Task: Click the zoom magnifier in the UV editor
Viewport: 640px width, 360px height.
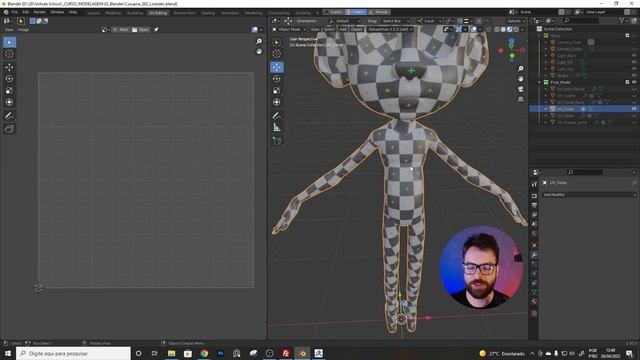Action: tap(259, 41)
